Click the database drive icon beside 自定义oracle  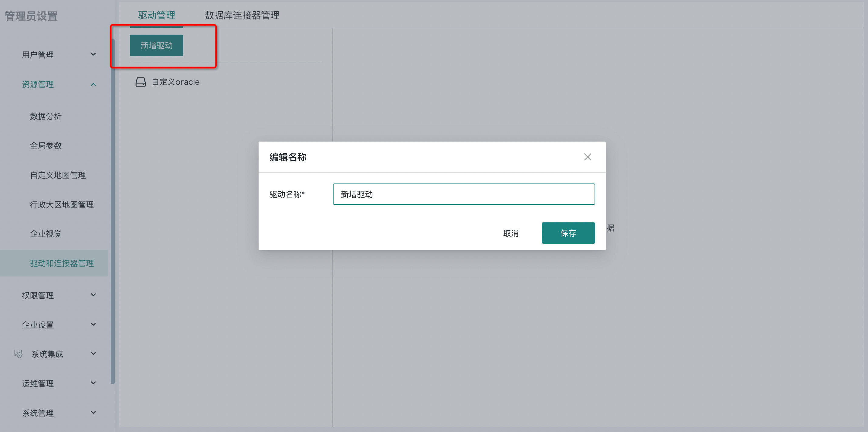[x=141, y=82]
